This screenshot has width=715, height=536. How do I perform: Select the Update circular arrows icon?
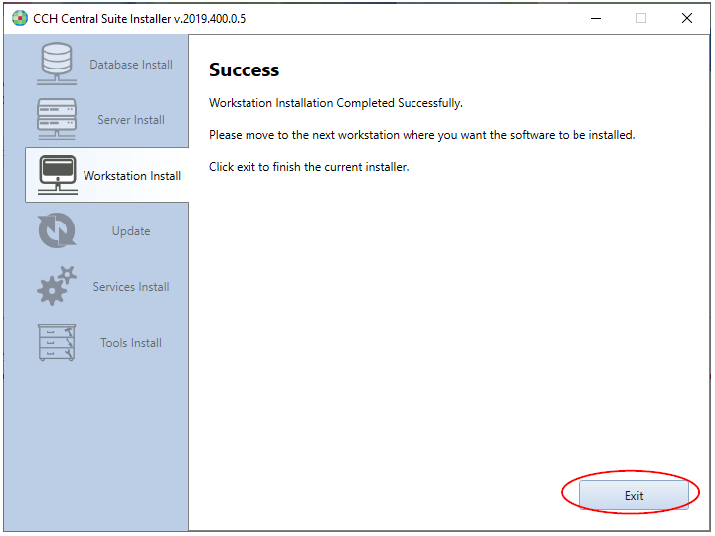[57, 230]
